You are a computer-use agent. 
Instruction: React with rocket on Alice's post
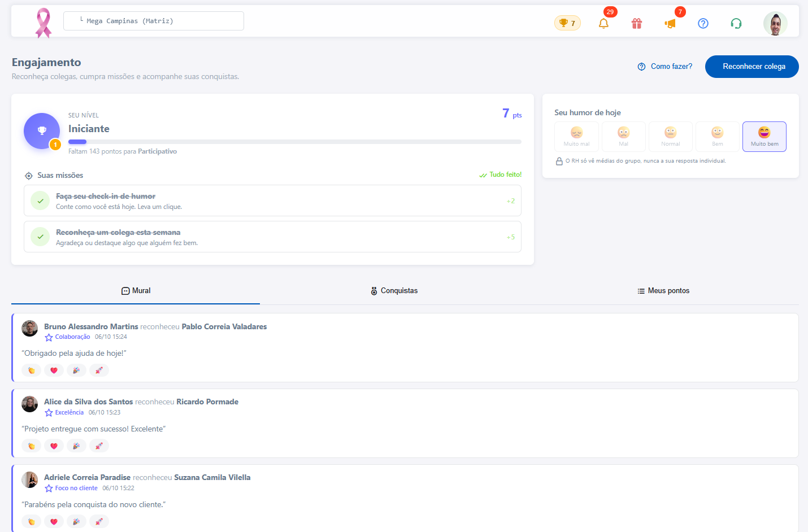pos(99,446)
